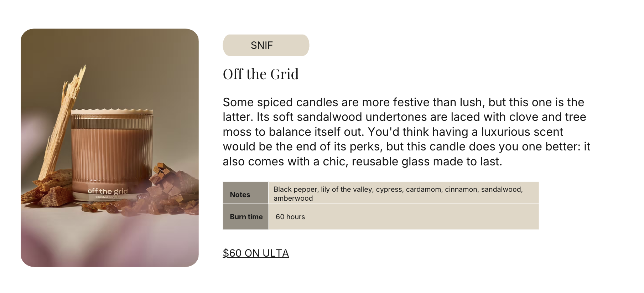Click the Notes row header cell

click(x=245, y=193)
